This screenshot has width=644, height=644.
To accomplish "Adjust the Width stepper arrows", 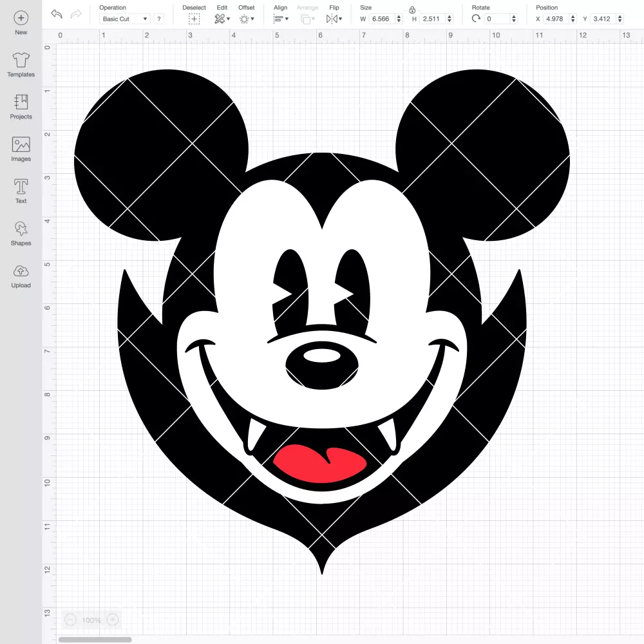I will coord(399,19).
